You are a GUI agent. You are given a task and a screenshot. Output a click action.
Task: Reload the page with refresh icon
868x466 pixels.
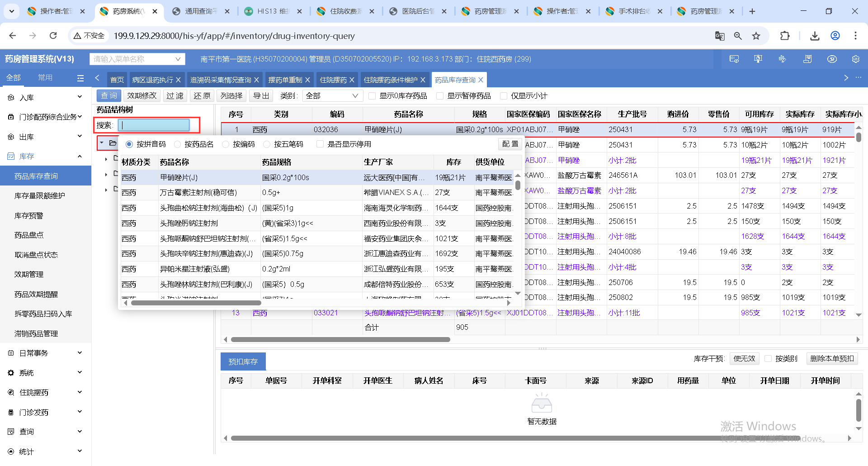(x=53, y=36)
